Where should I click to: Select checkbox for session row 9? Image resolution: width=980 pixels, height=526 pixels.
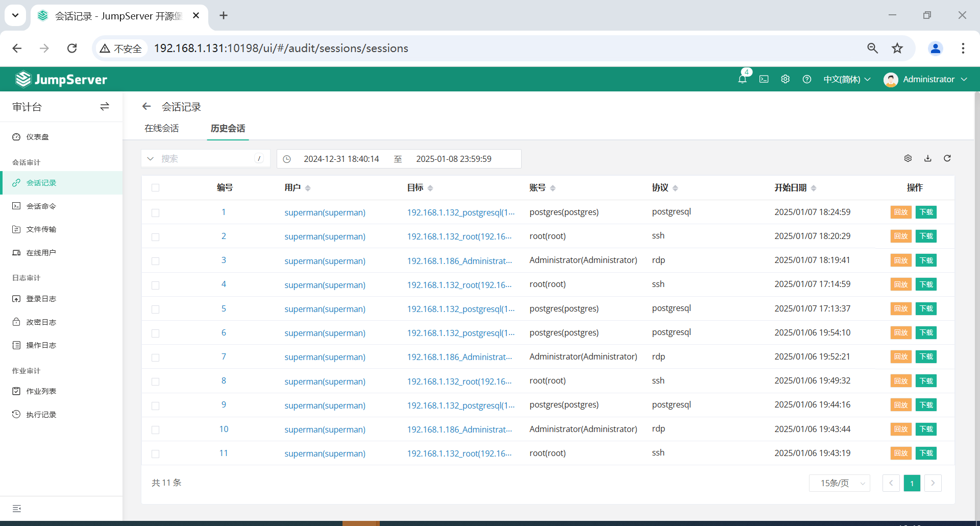point(156,405)
